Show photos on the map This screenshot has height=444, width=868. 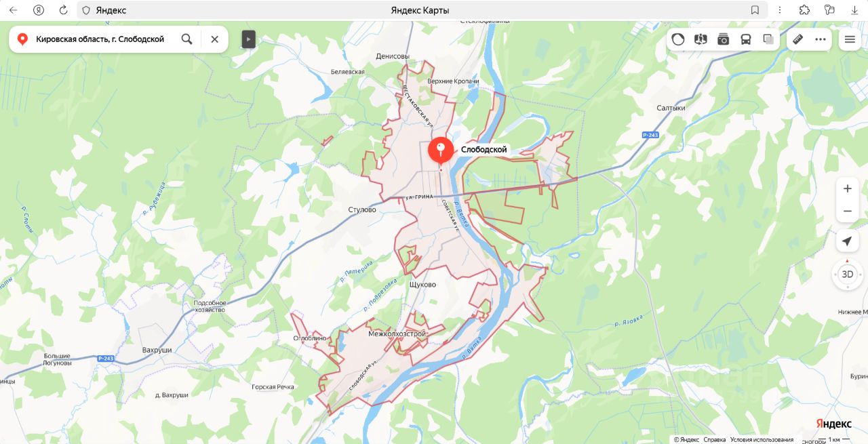[724, 39]
